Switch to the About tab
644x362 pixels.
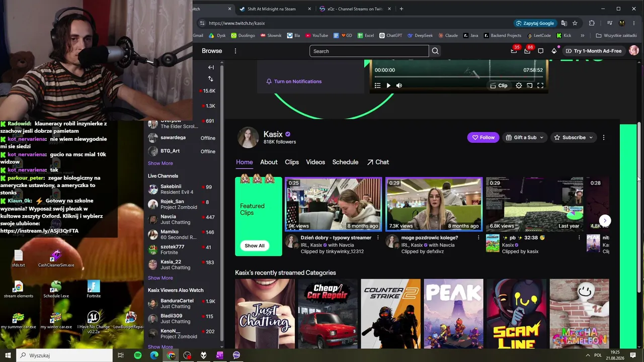pos(269,162)
